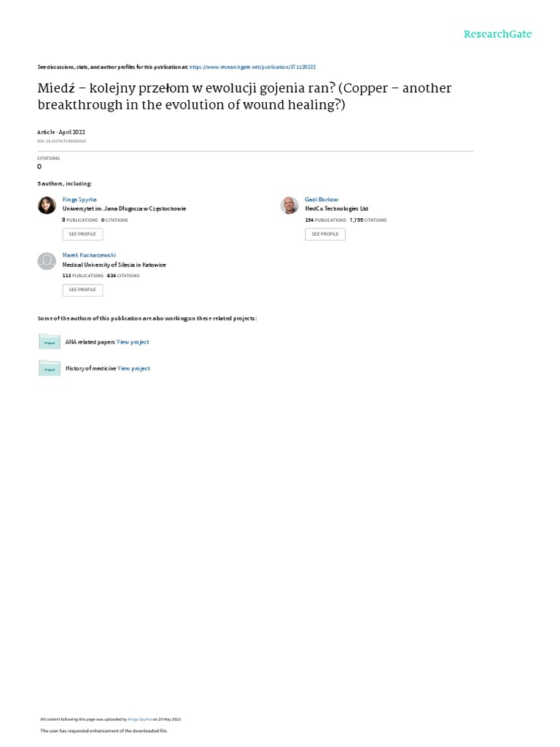Click Kinga Spyrka's profile photo
The image size is (560, 747).
(x=46, y=206)
